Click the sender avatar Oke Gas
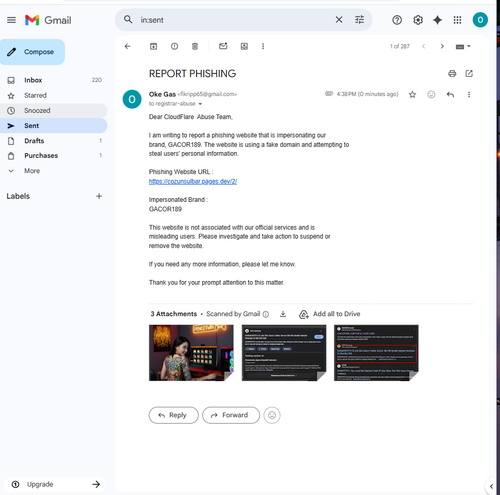The height and width of the screenshot is (495, 500). tap(132, 99)
